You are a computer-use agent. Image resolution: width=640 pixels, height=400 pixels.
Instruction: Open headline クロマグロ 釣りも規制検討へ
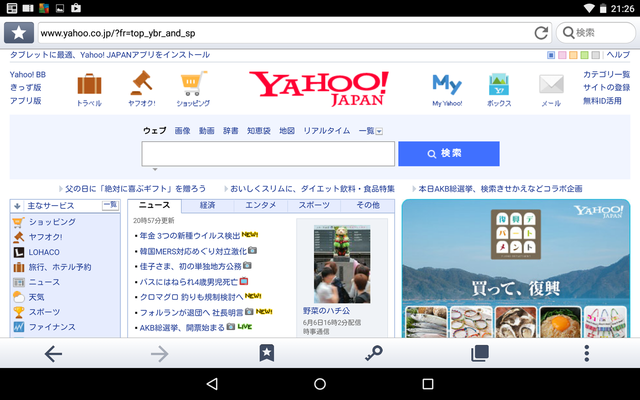191,297
